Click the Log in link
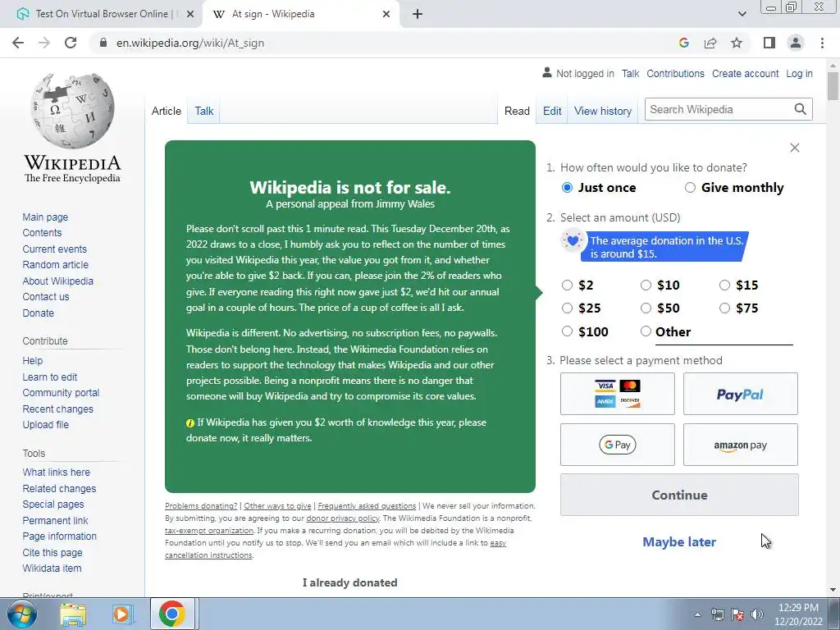840x630 pixels. pyautogui.click(x=799, y=73)
